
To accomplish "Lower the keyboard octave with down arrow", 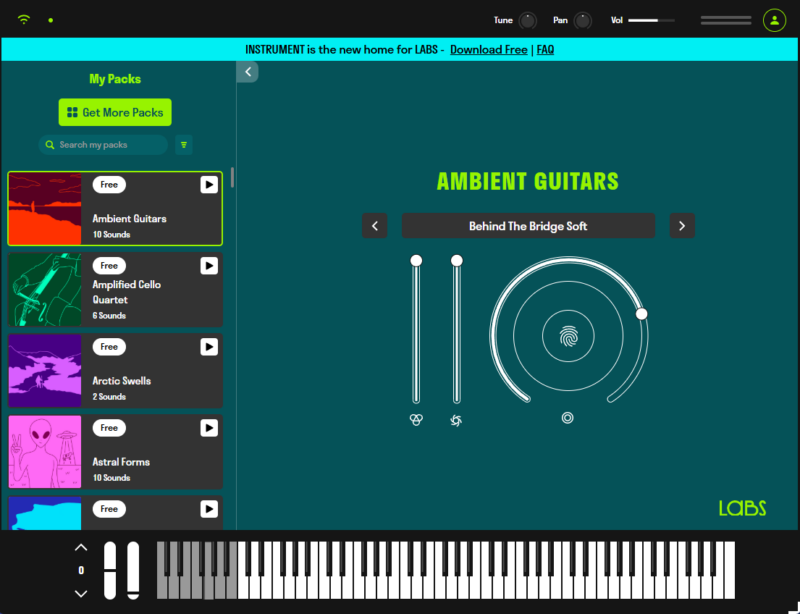I will [81, 593].
